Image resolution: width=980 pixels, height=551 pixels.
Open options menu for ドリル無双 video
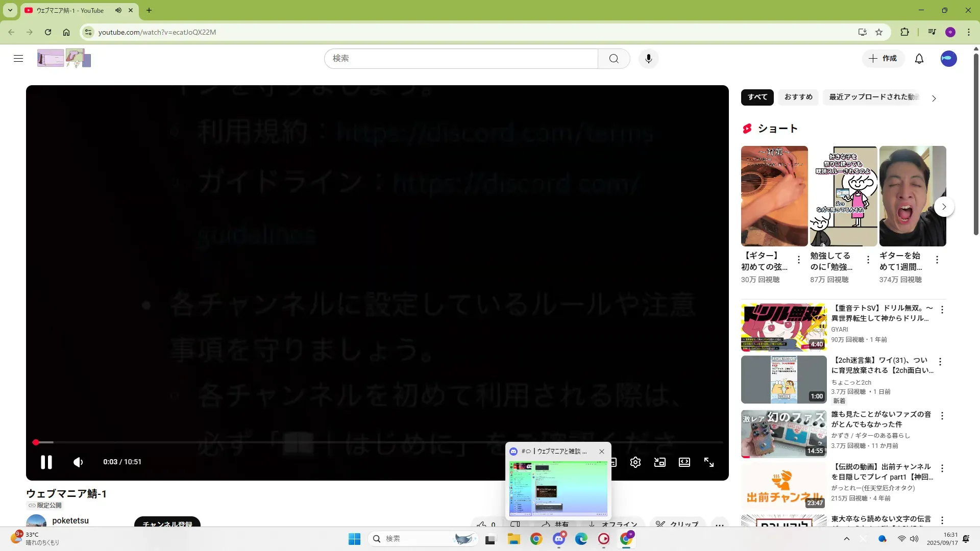[x=942, y=310]
